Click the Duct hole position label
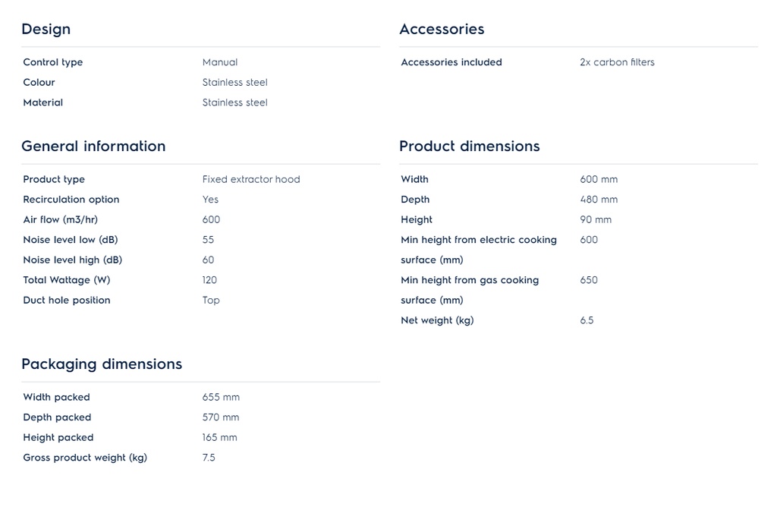 pyautogui.click(x=67, y=301)
